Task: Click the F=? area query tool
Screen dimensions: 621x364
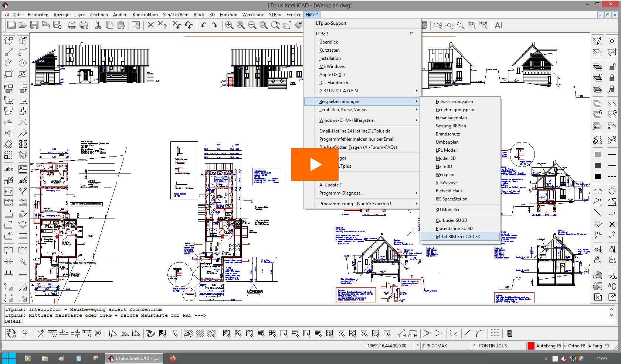Action: (x=9, y=191)
